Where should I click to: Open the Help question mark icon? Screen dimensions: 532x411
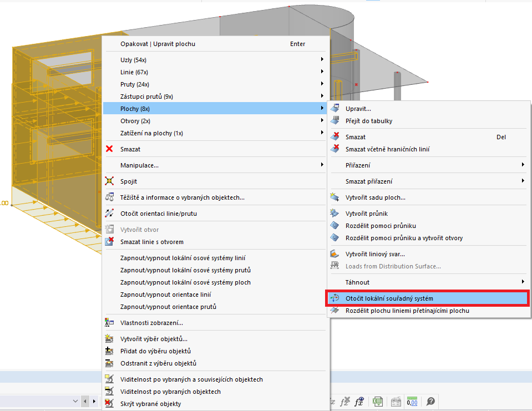430,401
